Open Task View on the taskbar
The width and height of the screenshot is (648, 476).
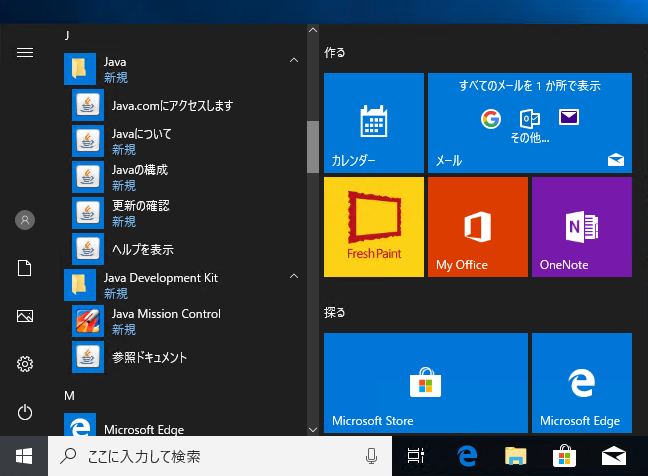click(x=416, y=456)
